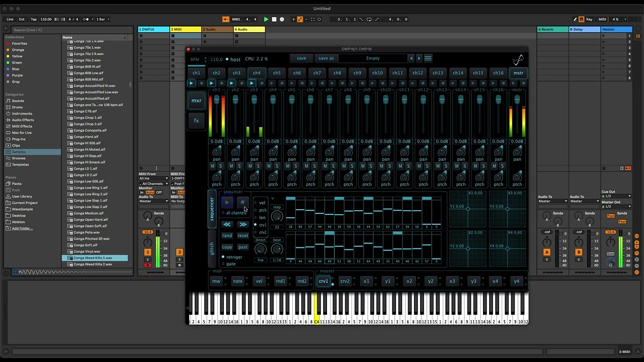Click Add Folder... in Places
The height and width of the screenshot is (362, 644).
22,228
